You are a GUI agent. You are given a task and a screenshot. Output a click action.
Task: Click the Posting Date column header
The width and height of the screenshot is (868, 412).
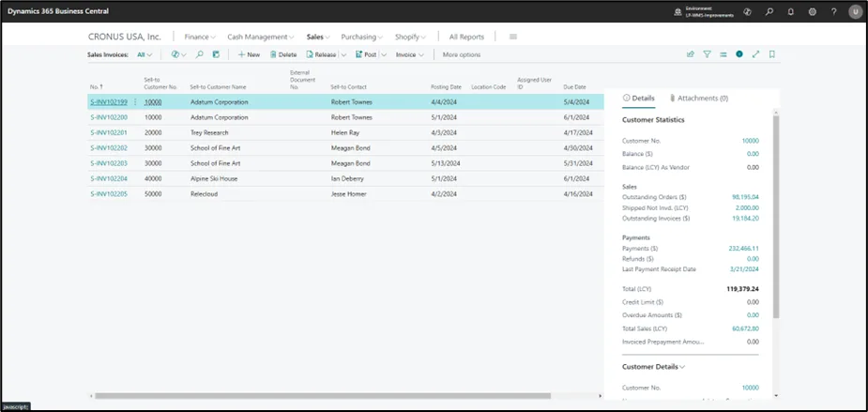point(446,87)
